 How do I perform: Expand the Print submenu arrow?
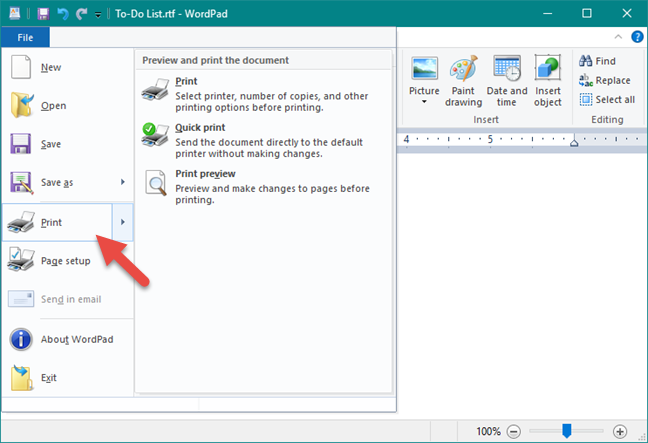pyautogui.click(x=123, y=222)
